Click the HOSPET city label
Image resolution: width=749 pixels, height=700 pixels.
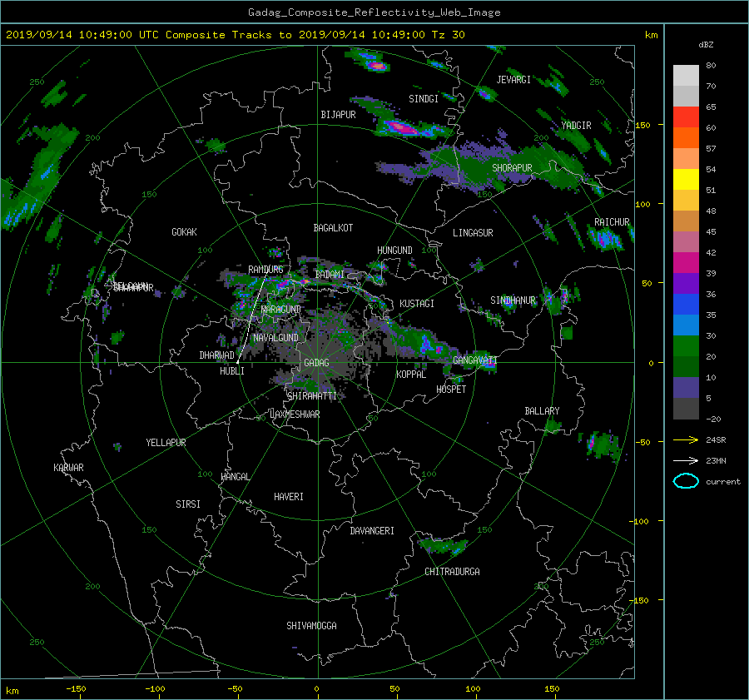[x=451, y=390]
